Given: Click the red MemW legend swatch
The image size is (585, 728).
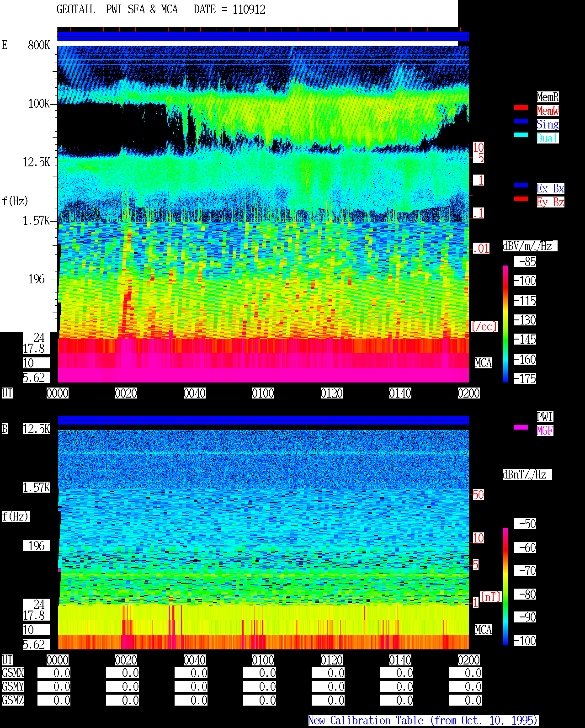Looking at the screenshot, I should [521, 107].
